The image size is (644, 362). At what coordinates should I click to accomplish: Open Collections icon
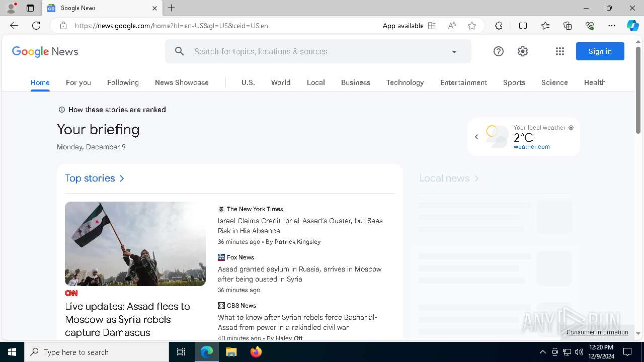(568, 26)
